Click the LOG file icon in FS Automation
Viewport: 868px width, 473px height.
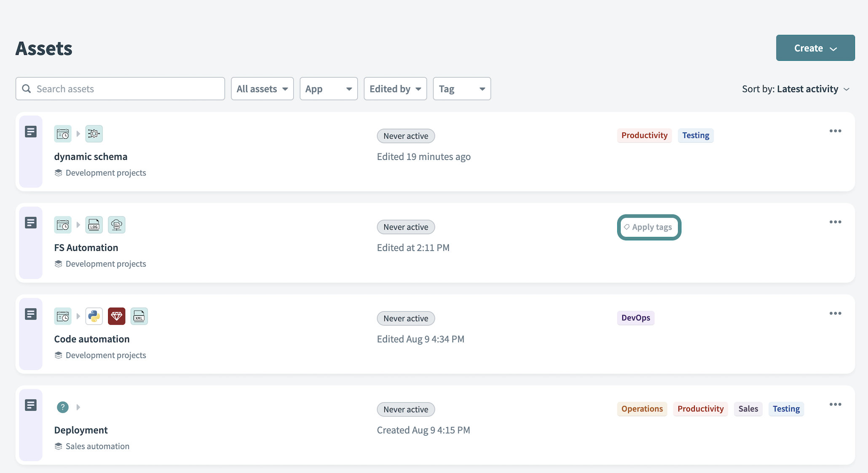pos(94,225)
